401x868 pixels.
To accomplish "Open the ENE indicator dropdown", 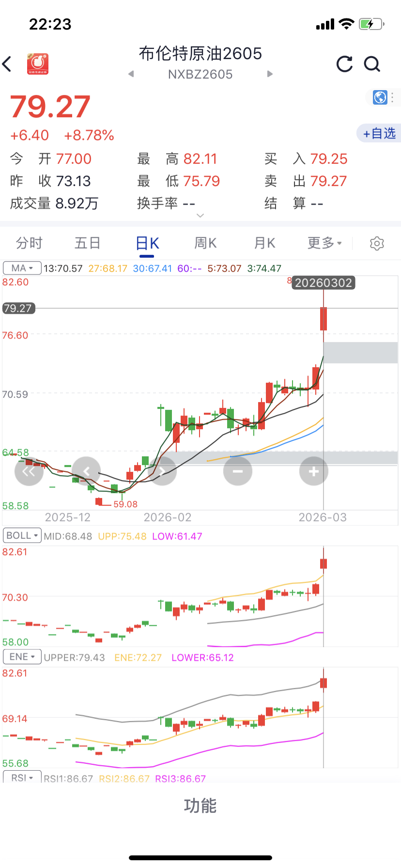I will 22,657.
